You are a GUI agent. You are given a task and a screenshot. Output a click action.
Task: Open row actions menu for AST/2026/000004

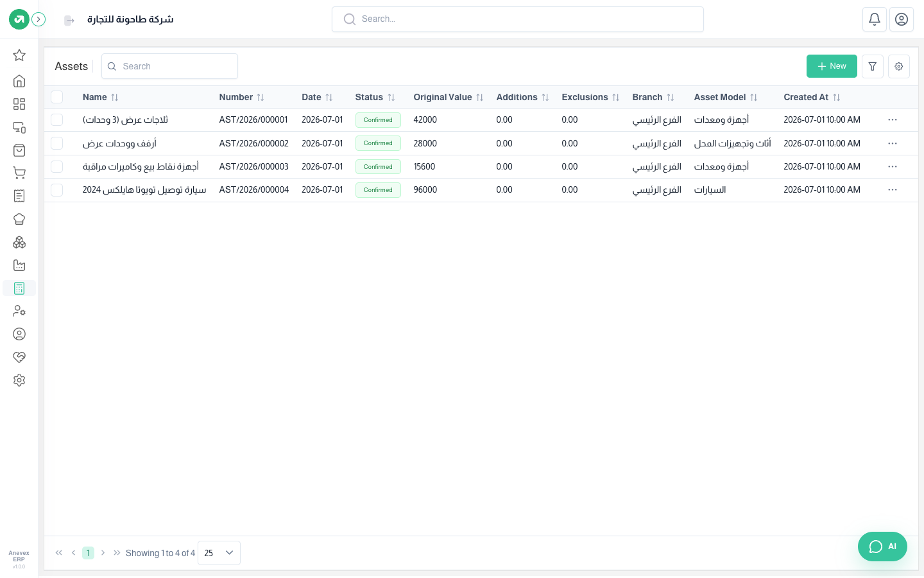(x=893, y=190)
